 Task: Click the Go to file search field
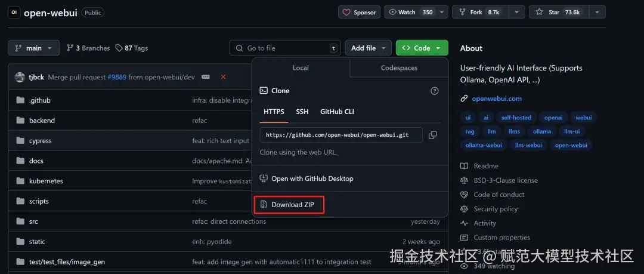(285, 48)
